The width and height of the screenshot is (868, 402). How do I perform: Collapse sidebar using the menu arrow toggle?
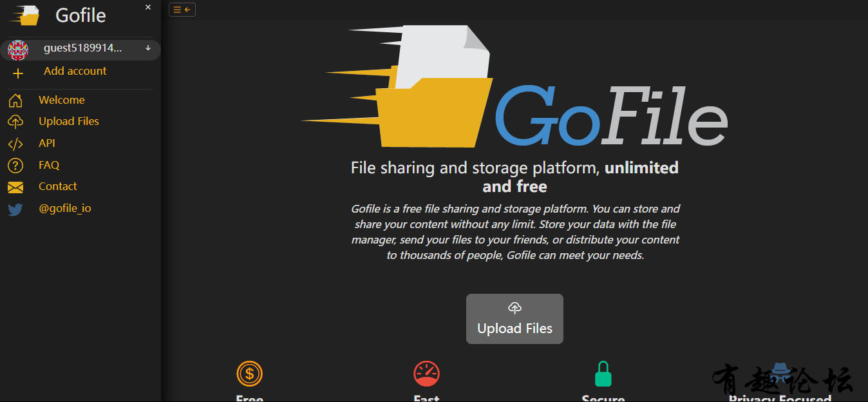182,10
